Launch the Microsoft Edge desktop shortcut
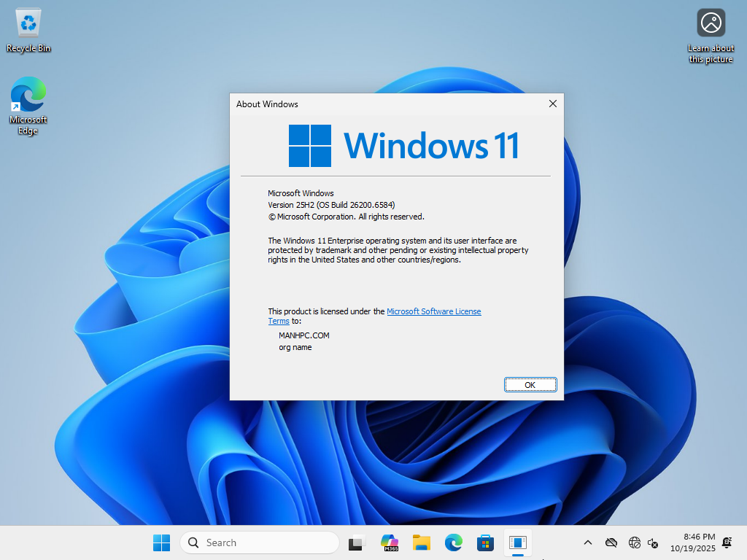The height and width of the screenshot is (560, 747). pos(28,95)
